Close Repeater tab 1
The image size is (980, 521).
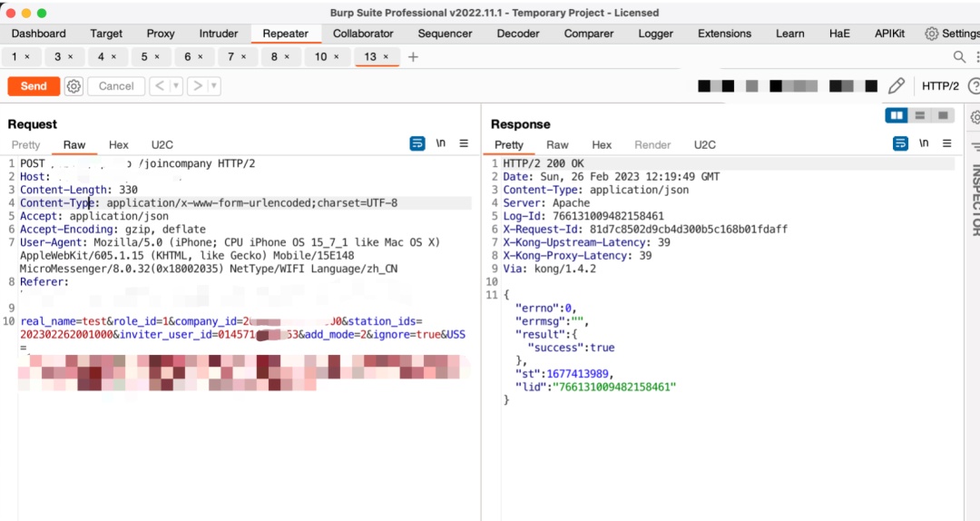click(27, 57)
